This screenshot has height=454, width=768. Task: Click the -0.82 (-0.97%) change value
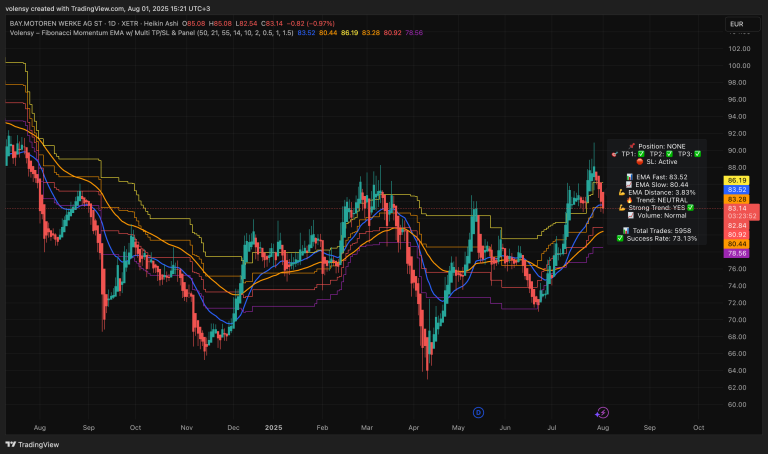pos(311,24)
